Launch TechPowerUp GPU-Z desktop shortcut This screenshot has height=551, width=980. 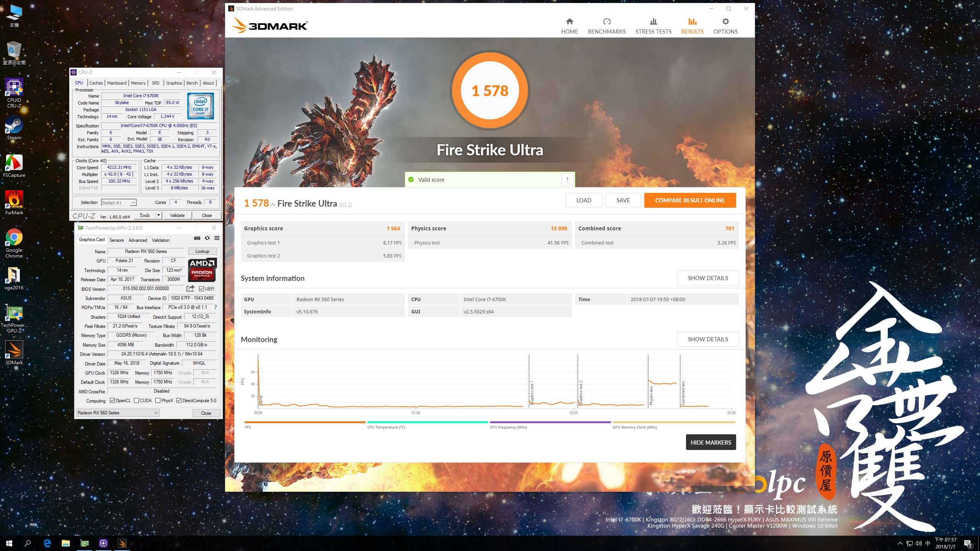[x=14, y=319]
